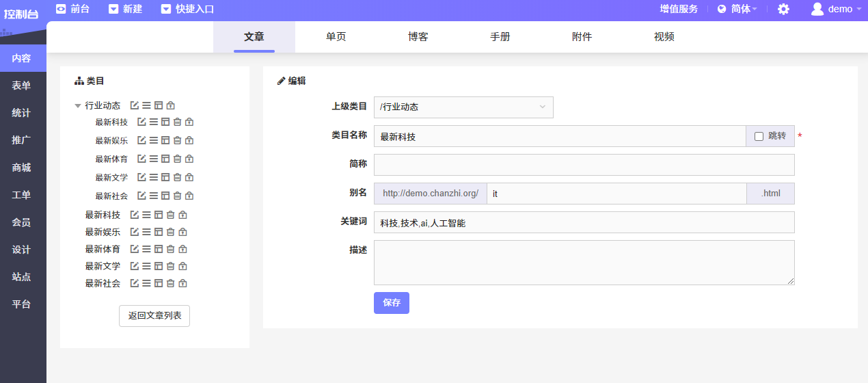Click the delete icon for indented 最新娱乐

click(177, 140)
